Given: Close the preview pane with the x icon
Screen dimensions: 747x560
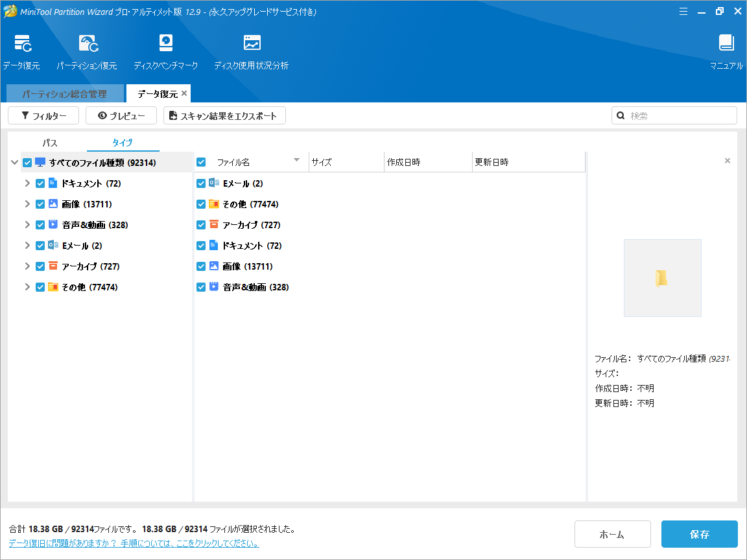Looking at the screenshot, I should pyautogui.click(x=727, y=161).
